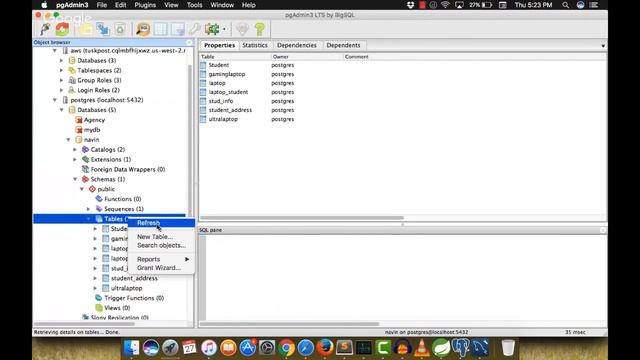Click the Object browser horizontal scrollbar
The height and width of the screenshot is (360, 640).
[84, 324]
